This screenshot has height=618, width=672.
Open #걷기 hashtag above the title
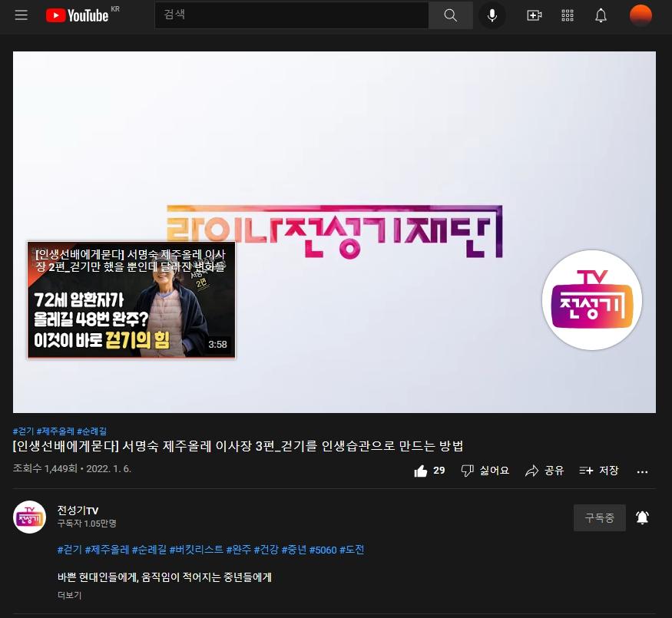click(x=24, y=431)
